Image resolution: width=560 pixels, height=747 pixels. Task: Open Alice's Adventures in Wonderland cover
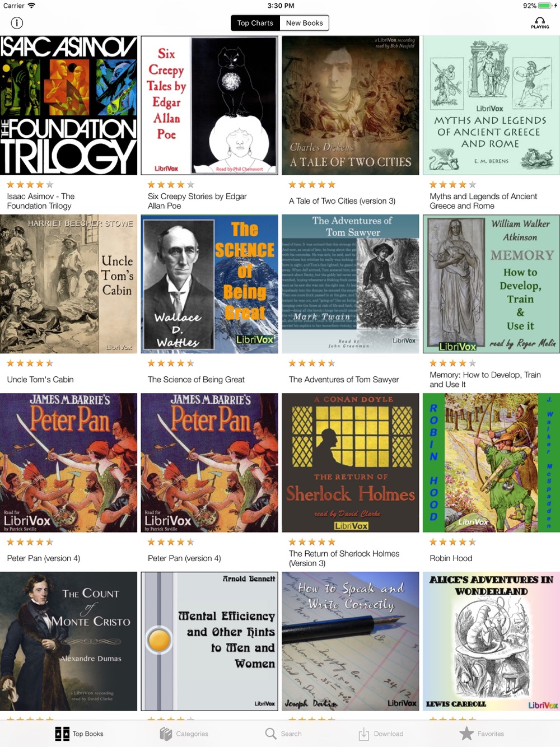(491, 641)
